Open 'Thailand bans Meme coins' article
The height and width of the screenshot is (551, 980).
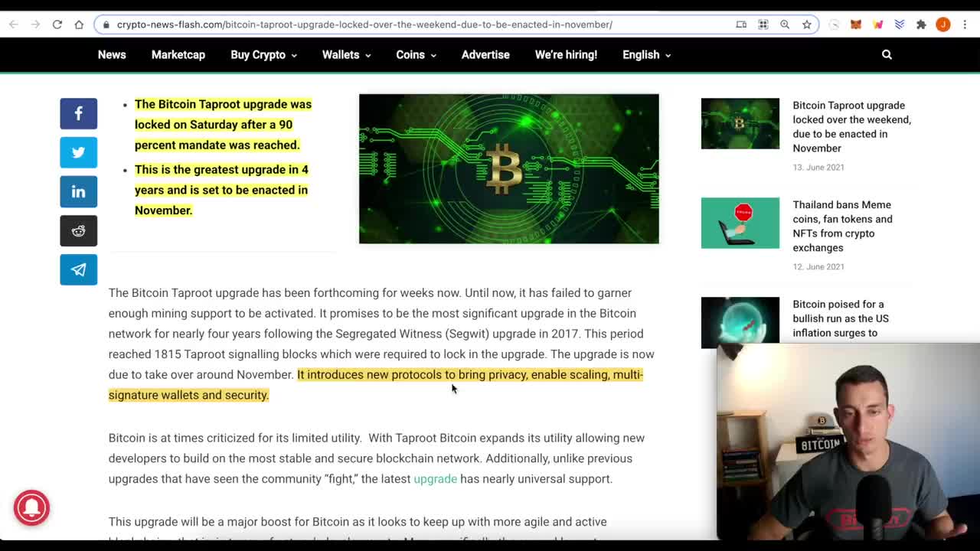point(842,226)
